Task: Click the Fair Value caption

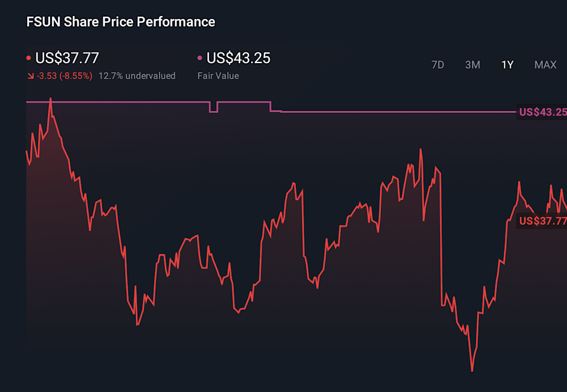Action: (x=218, y=76)
